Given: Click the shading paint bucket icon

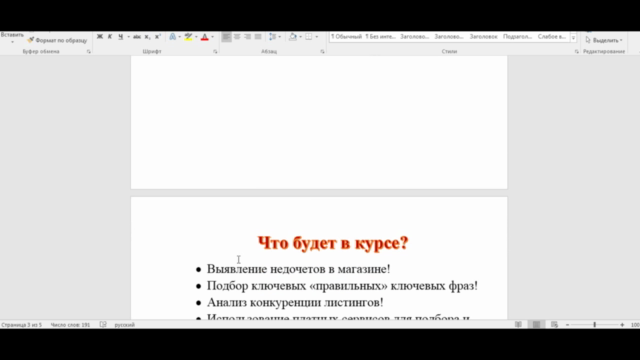Looking at the screenshot, I should 293,37.
